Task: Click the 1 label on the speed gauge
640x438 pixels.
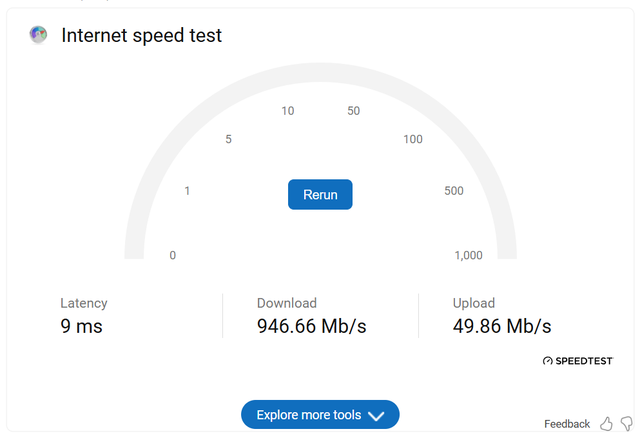Action: pyautogui.click(x=187, y=190)
